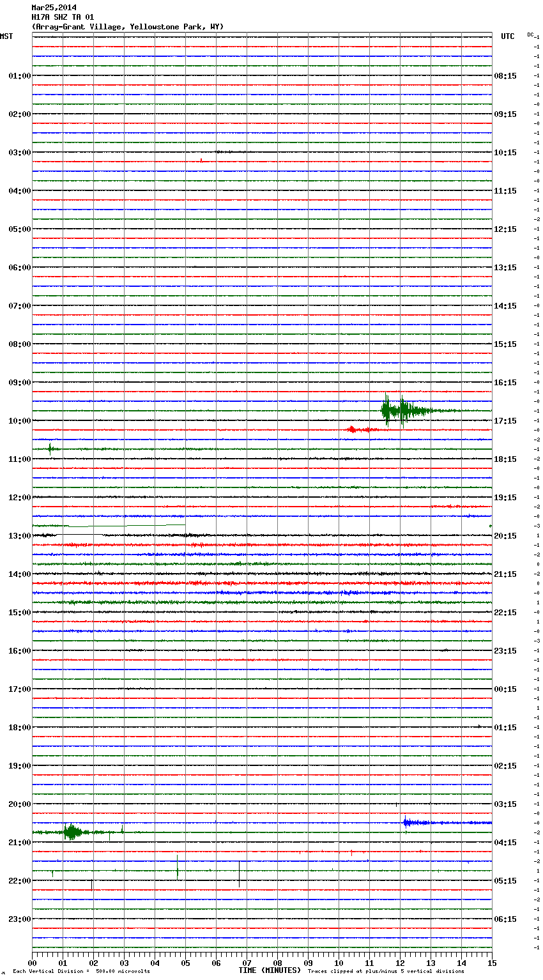Click the green spike near minute 05 at 21:45
The width and height of the screenshot is (543, 980).
178,866
